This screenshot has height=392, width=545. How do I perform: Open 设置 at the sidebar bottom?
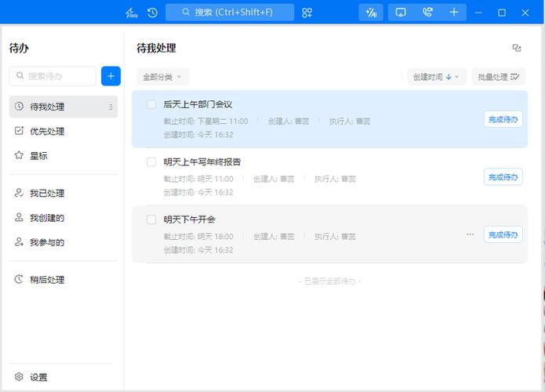tap(31, 377)
